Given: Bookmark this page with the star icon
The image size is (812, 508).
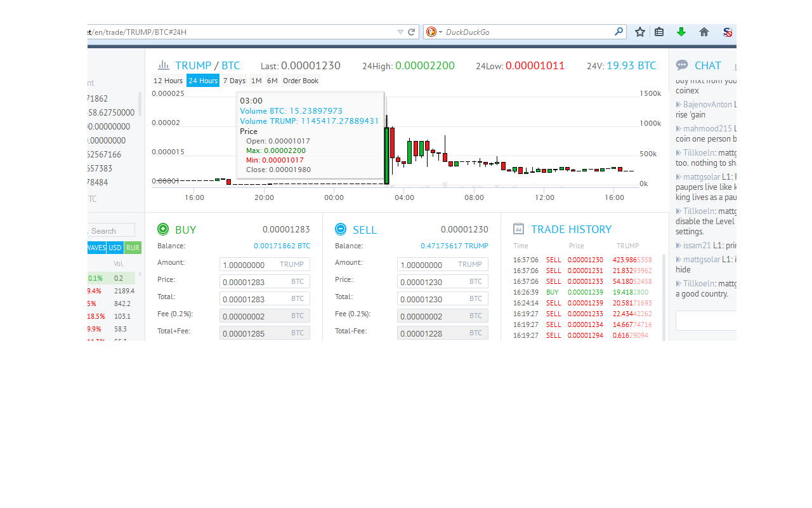Looking at the screenshot, I should [x=640, y=32].
